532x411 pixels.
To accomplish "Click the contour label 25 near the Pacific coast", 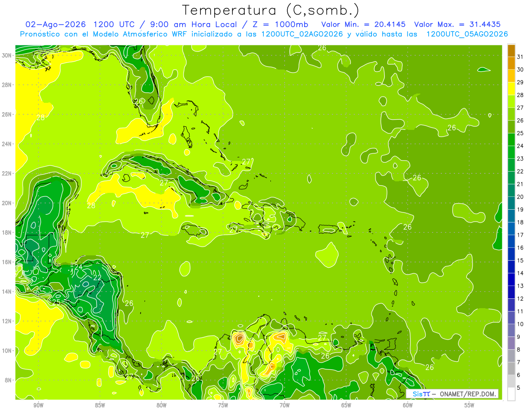I will click(x=56, y=302).
